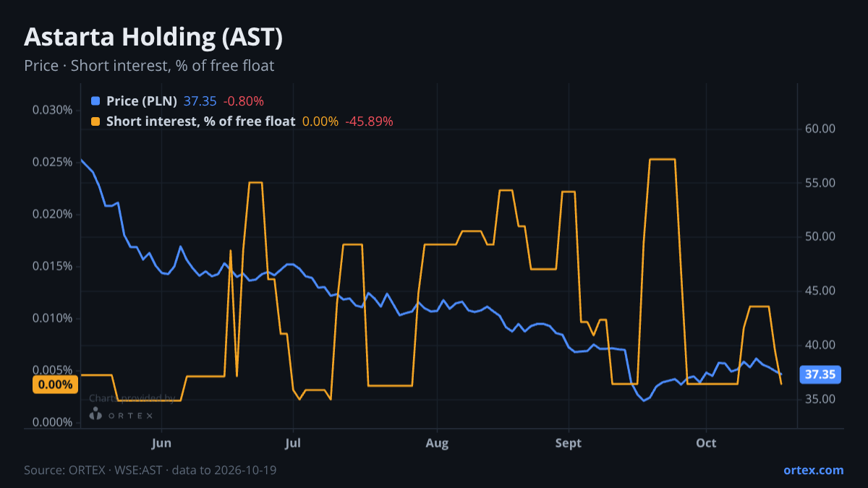
Task: Click the Astarta Holding (AST) title
Action: [x=153, y=37]
